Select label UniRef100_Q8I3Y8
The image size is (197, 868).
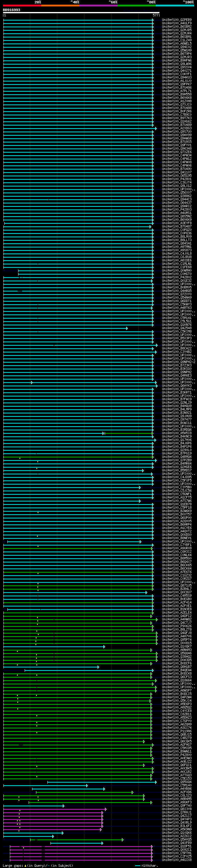click(x=176, y=809)
